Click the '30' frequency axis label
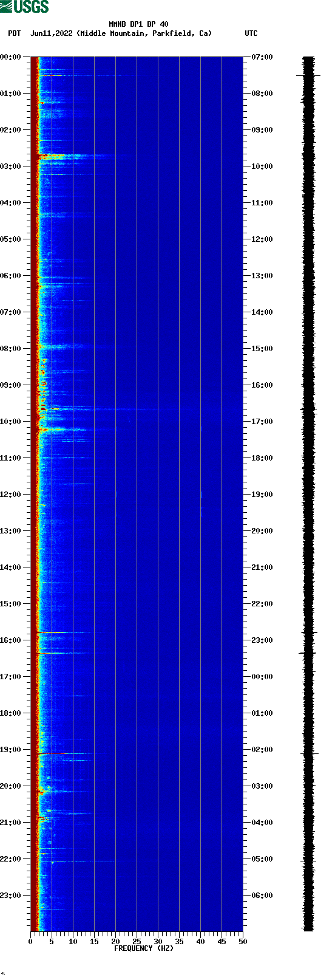Image resolution: width=335 pixels, height=980 pixels. (x=158, y=942)
